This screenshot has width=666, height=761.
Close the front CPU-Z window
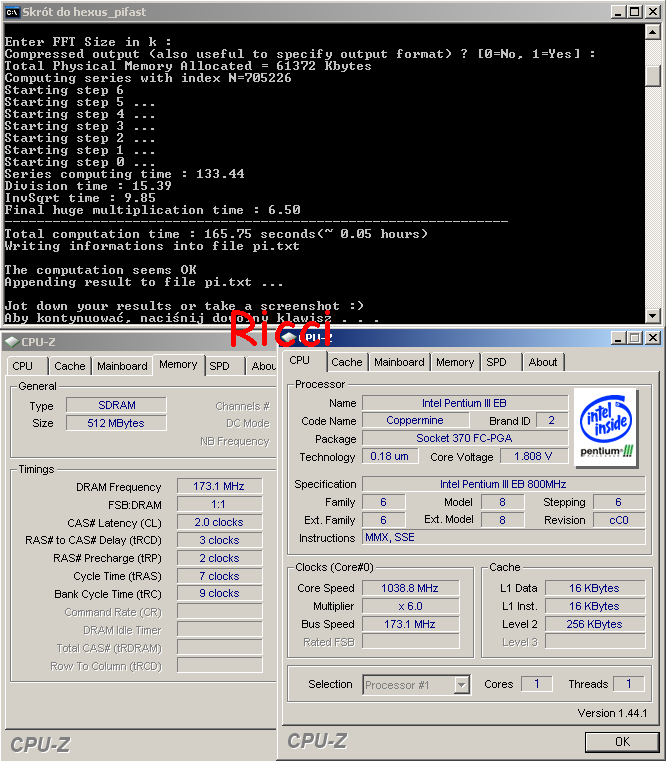coord(653,338)
